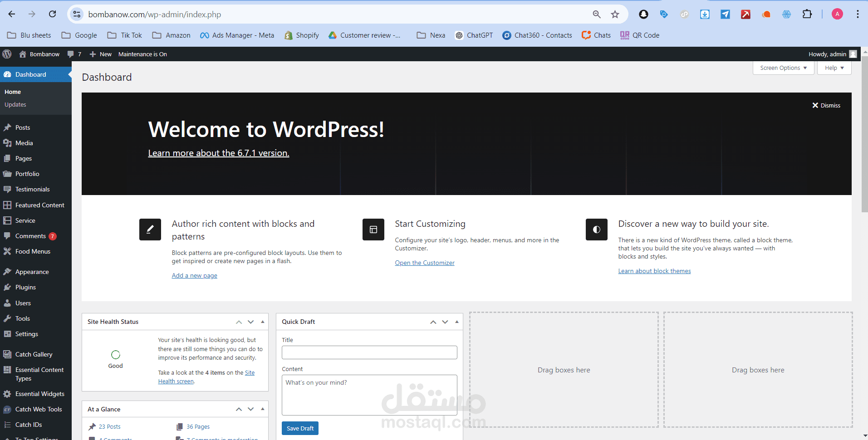Open Help dropdown tab

[834, 68]
